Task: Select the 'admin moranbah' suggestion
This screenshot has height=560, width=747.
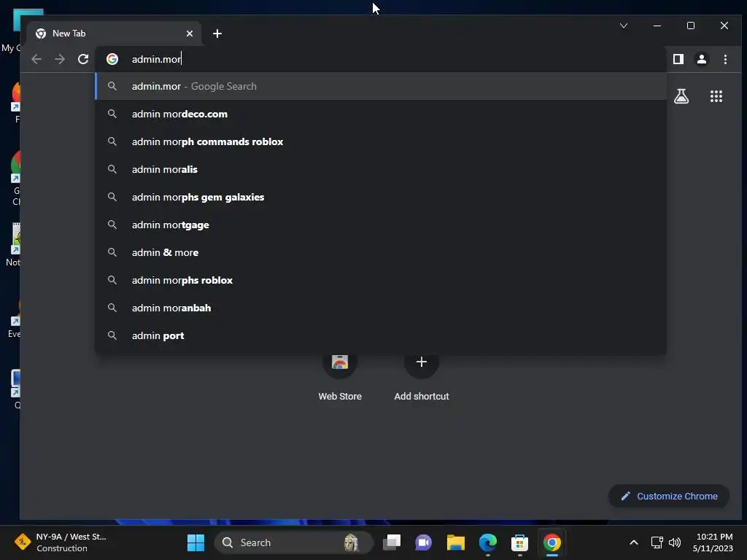Action: pyautogui.click(x=381, y=308)
